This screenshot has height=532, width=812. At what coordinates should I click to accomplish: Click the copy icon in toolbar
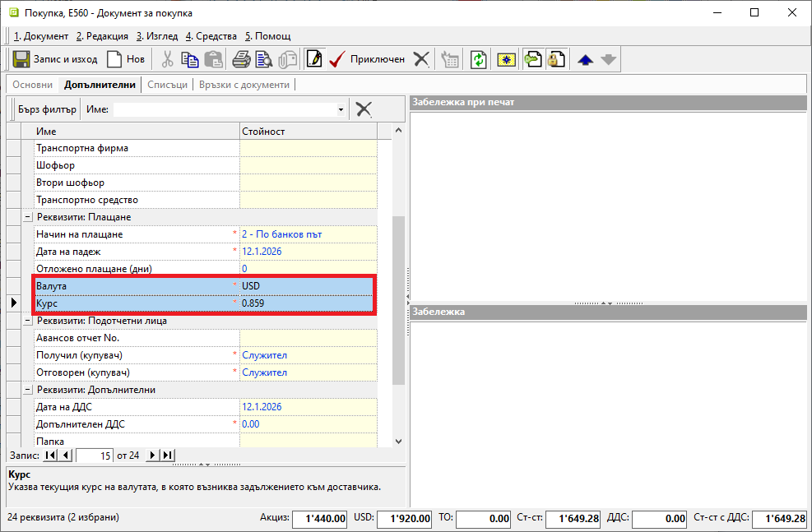click(190, 59)
